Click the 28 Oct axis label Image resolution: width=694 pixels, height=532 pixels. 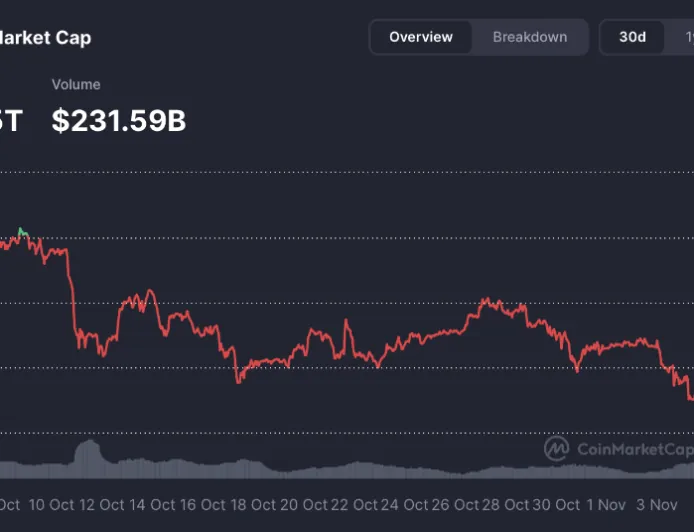506,505
